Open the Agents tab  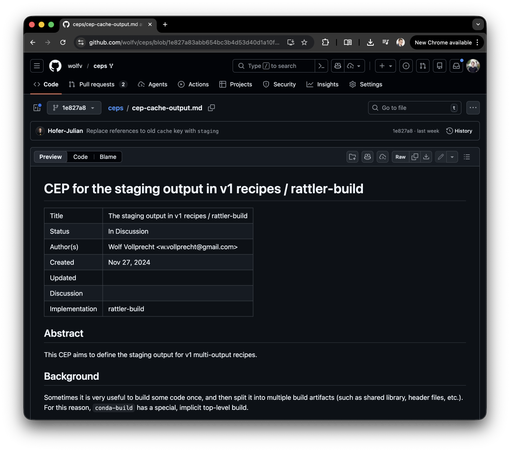[x=152, y=84]
